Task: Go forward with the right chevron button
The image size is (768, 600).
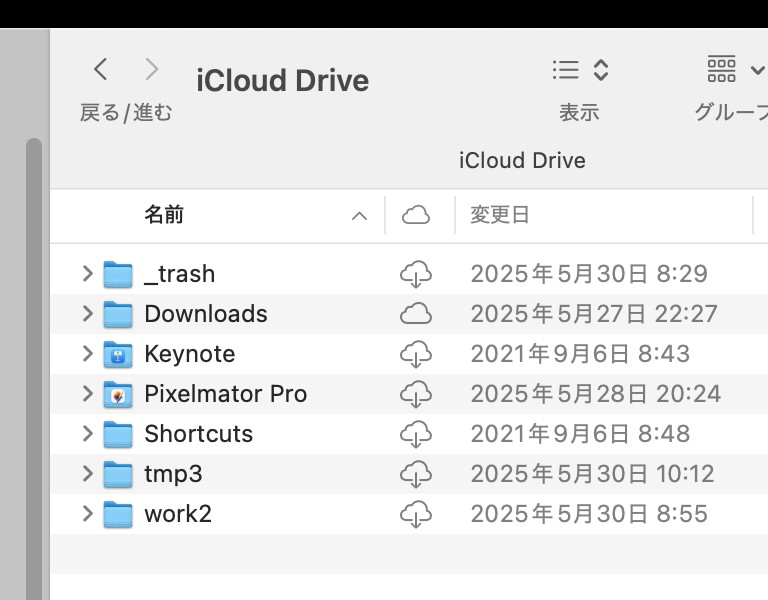Action: (152, 69)
